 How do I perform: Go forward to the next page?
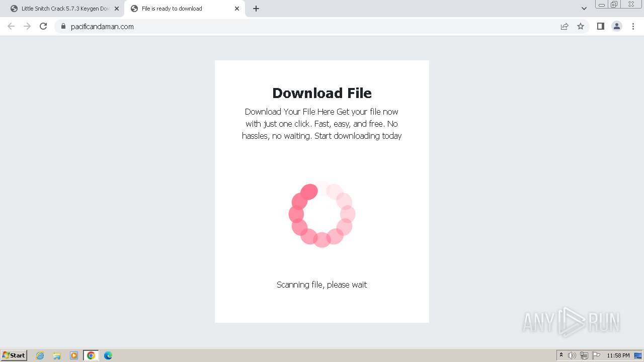27,26
